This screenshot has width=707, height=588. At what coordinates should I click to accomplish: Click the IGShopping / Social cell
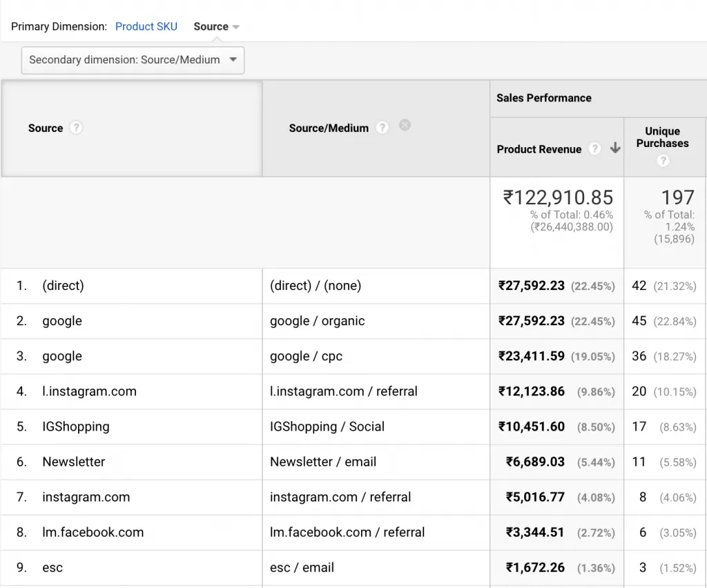[x=327, y=427]
